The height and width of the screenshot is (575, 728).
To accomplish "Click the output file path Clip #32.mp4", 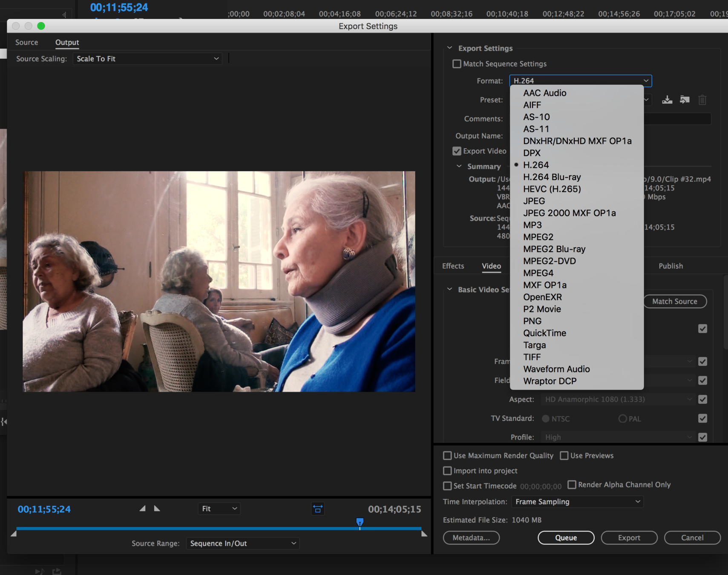I will click(677, 179).
